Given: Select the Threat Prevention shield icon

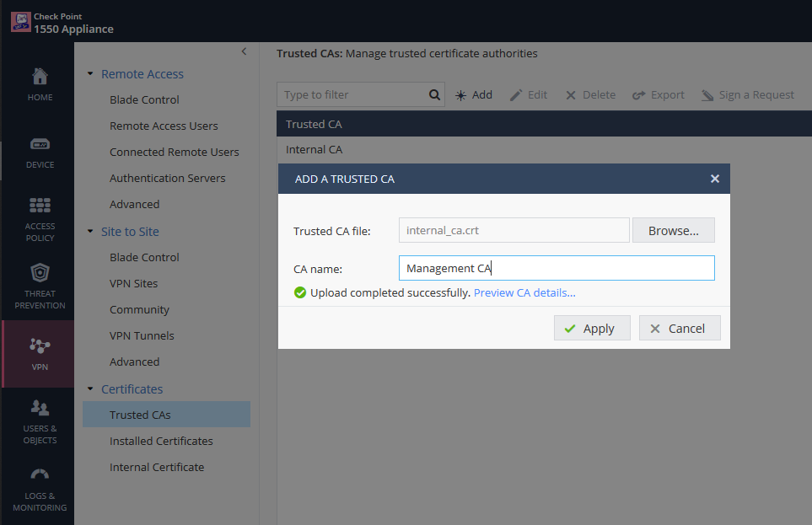Looking at the screenshot, I should point(40,273).
